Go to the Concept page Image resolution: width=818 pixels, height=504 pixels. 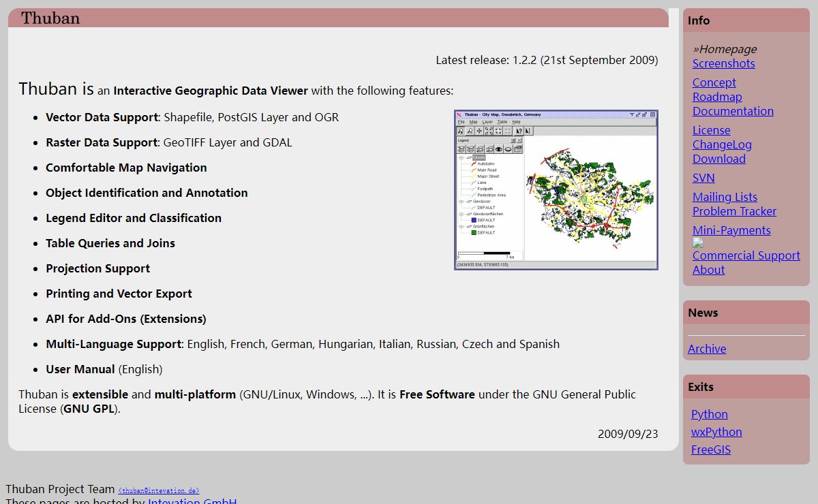click(x=714, y=82)
